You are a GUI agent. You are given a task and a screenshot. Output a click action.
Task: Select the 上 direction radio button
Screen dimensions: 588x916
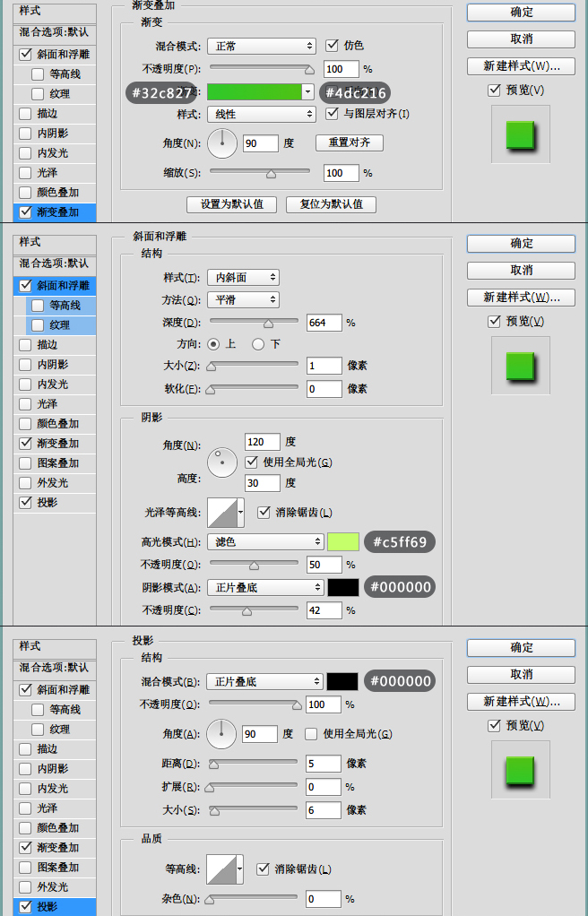[213, 344]
